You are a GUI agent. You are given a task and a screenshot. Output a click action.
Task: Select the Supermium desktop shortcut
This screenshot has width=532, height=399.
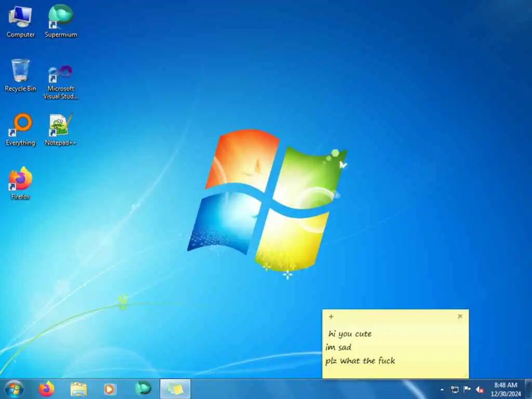(x=61, y=21)
